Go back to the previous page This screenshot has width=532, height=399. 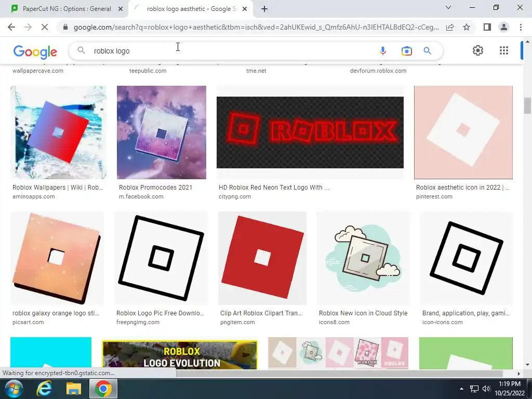(11, 27)
